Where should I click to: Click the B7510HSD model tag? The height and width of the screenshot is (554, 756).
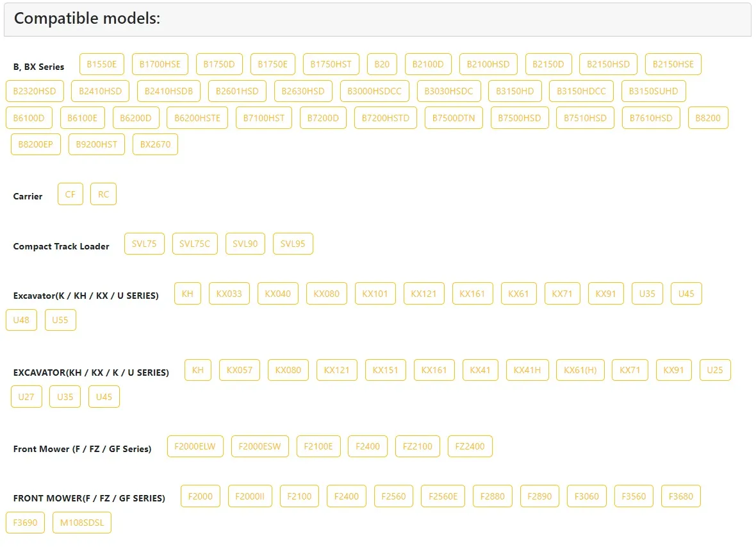pyautogui.click(x=586, y=118)
